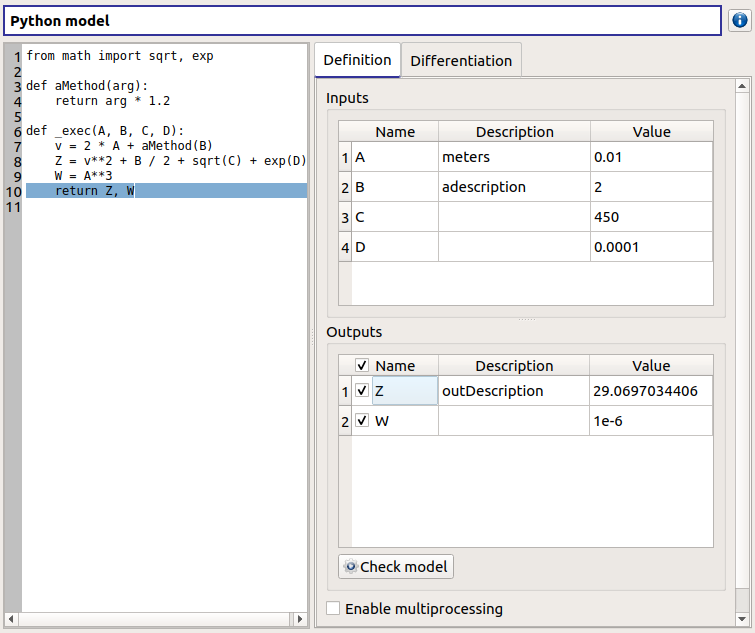The height and width of the screenshot is (633, 755).
Task: Select input A value cell 0.01
Action: (651, 158)
